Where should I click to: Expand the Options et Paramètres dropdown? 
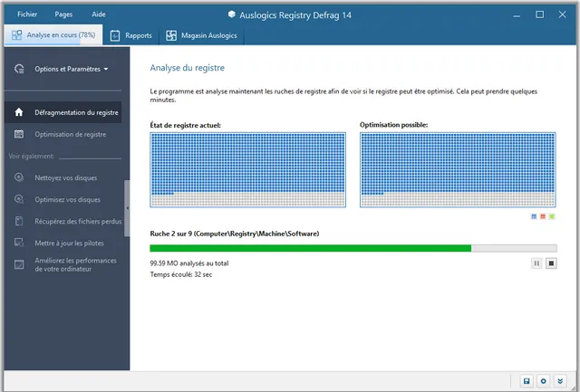tap(71, 69)
